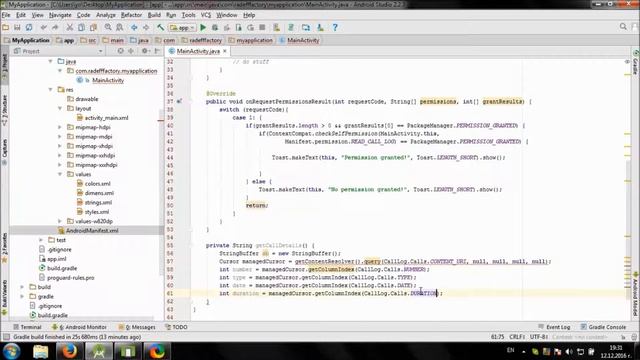Click the CRLF line separator indicator
Image resolution: width=640 pixels, height=360 pixels.
coord(517,337)
